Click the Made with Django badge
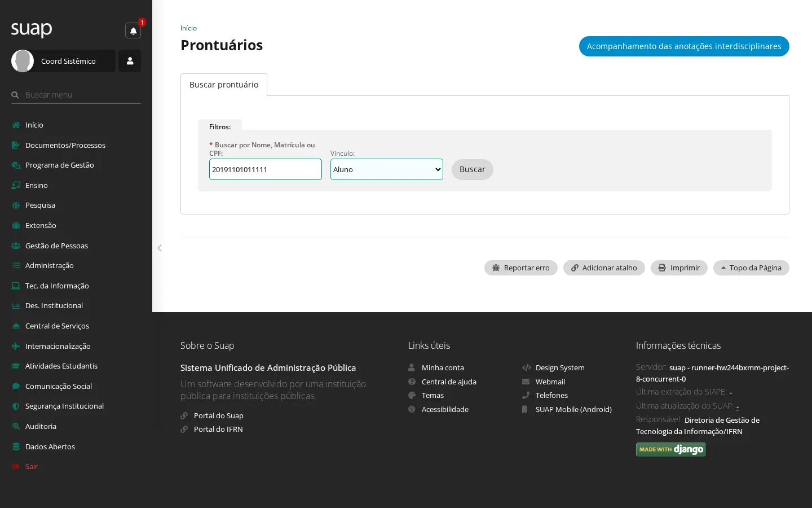This screenshot has width=812, height=508. pyautogui.click(x=671, y=449)
